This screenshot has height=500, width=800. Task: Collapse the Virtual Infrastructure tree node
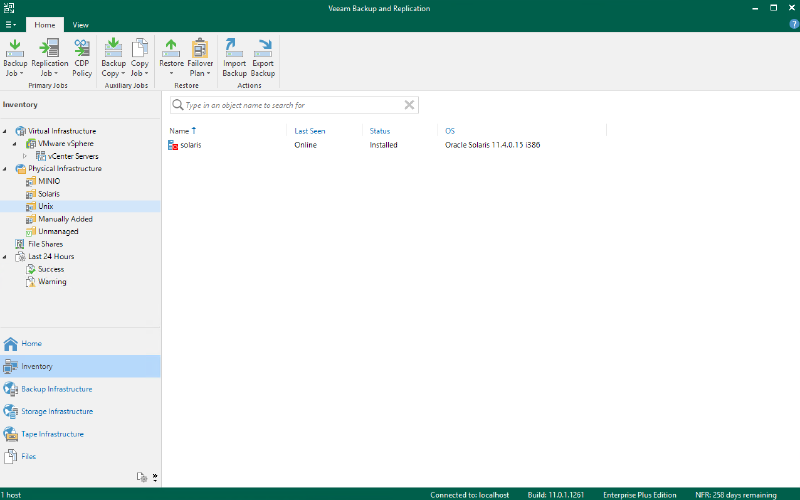pos(5,131)
